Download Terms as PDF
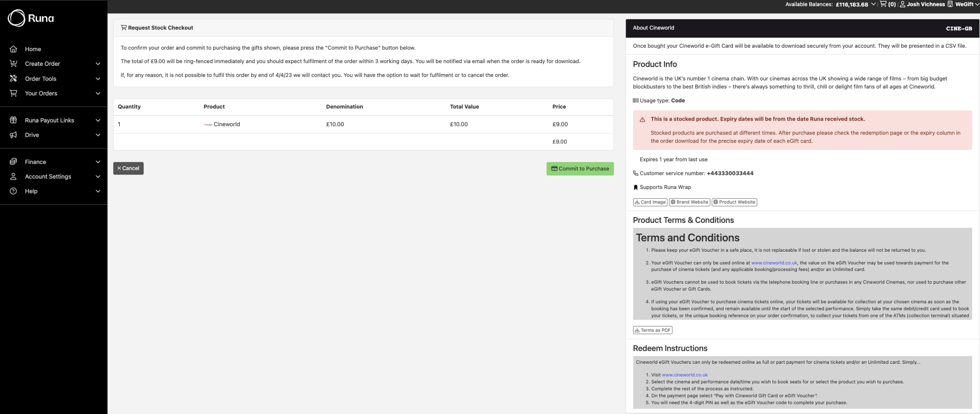 pyautogui.click(x=652, y=330)
